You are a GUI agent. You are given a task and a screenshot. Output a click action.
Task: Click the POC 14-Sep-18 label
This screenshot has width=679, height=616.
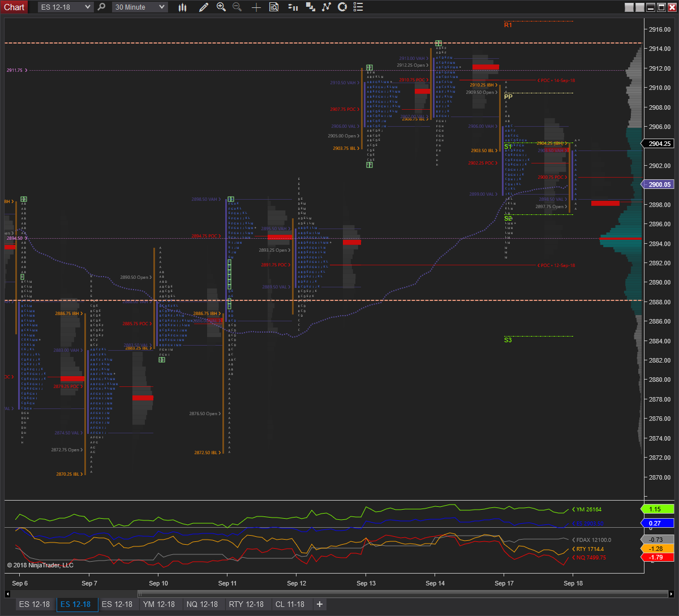coord(556,80)
